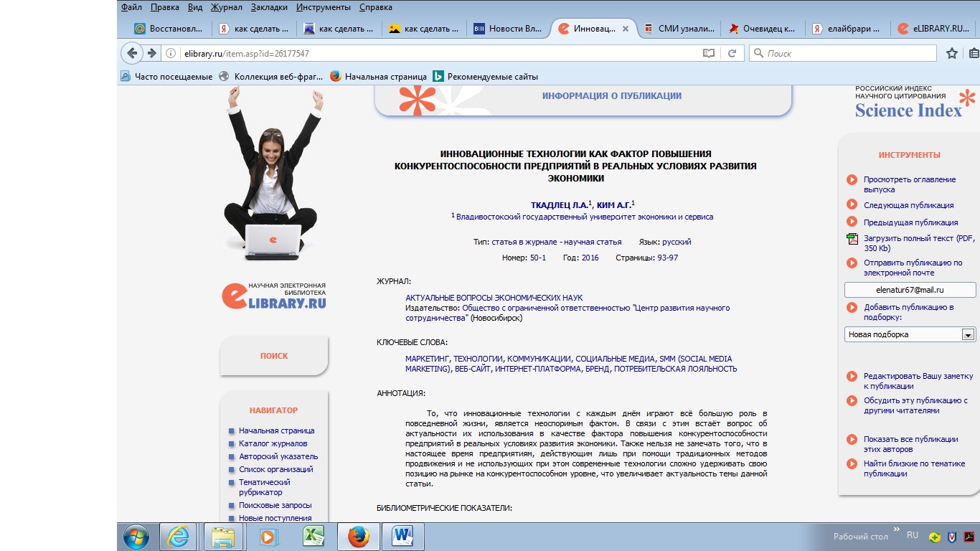Viewport: 980px width, 551px height.
Task: Open the Журнал menu
Action: click(x=226, y=7)
